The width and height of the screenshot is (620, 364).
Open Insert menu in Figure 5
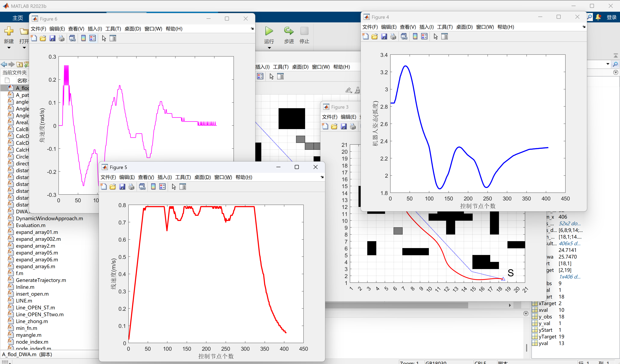point(164,177)
